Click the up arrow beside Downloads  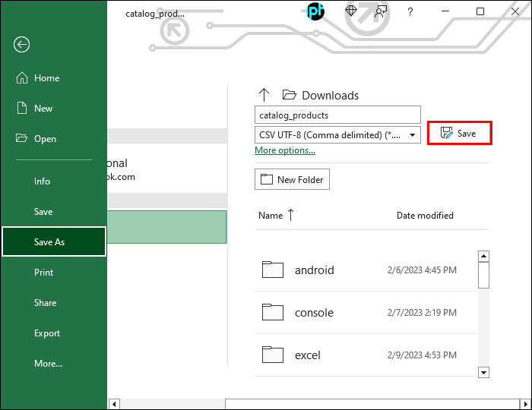click(264, 95)
